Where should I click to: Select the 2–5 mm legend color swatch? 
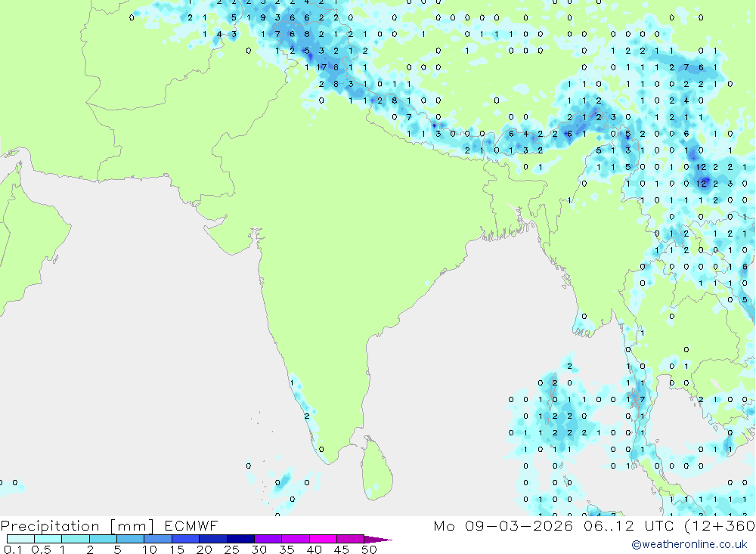tap(103, 539)
